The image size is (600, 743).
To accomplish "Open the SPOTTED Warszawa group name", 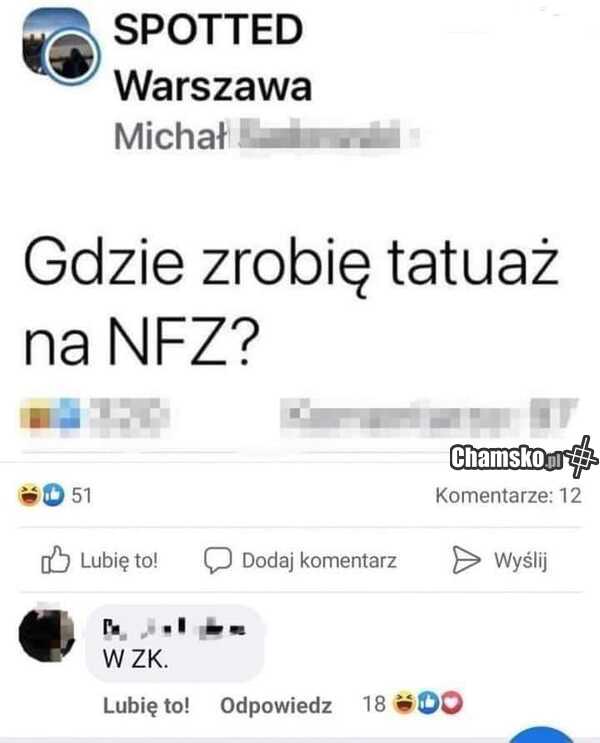I will click(213, 57).
